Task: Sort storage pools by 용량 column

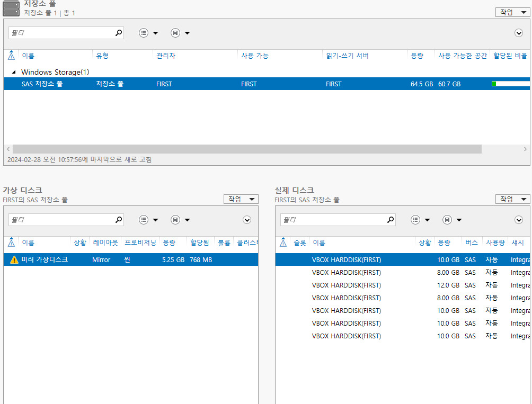Action: pyautogui.click(x=417, y=56)
